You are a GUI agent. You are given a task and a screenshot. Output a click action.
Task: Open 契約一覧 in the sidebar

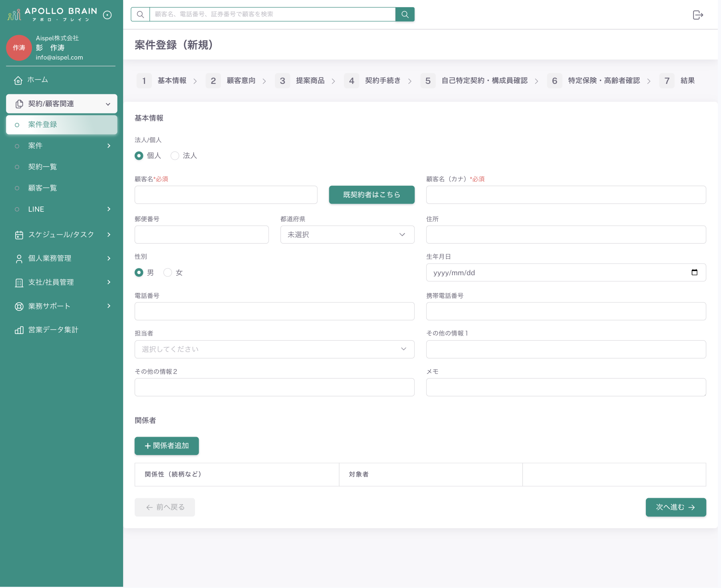(62, 167)
